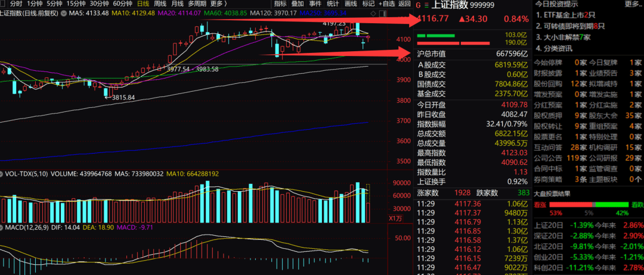
Task: Click the red G icon beside 上证指数
Action: point(418,5)
